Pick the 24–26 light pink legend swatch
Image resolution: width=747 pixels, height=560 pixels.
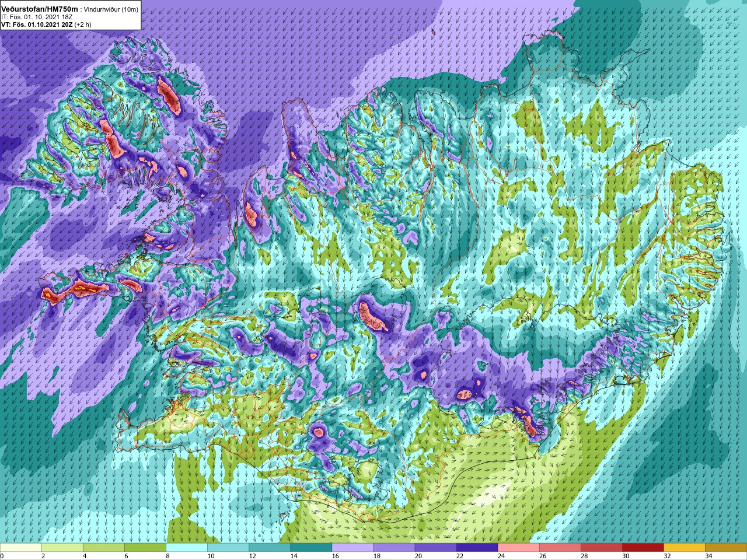pyautogui.click(x=518, y=548)
